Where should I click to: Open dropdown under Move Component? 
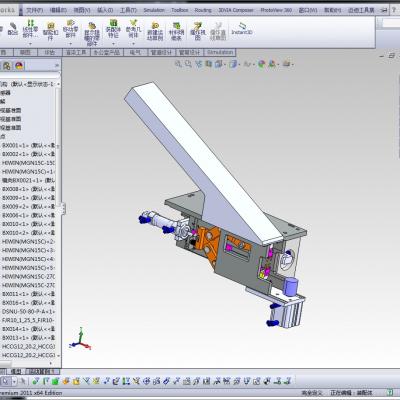click(x=70, y=43)
